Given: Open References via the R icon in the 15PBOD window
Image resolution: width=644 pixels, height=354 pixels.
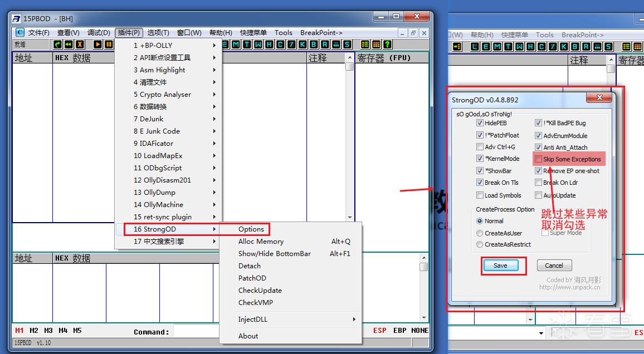Looking at the screenshot, I should (325, 45).
